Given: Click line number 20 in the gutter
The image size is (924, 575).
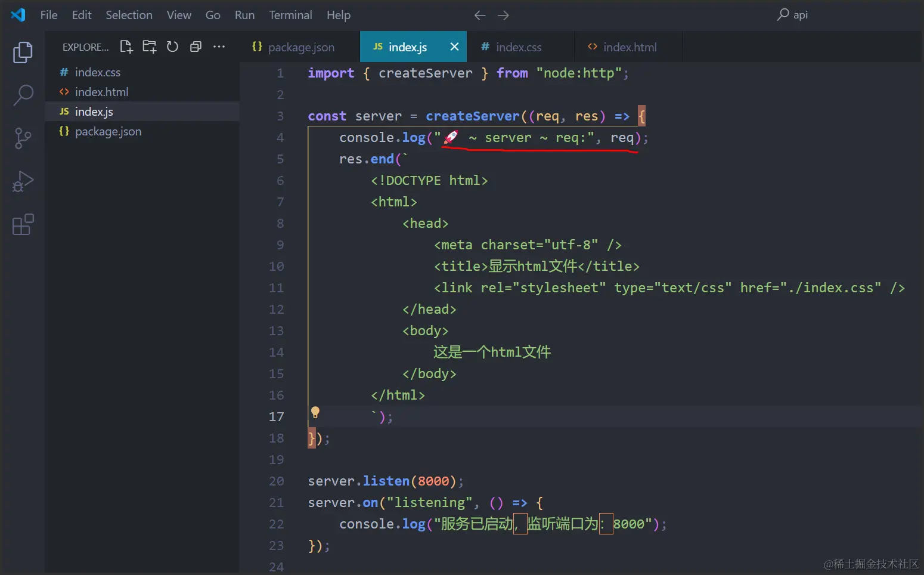Looking at the screenshot, I should tap(276, 481).
